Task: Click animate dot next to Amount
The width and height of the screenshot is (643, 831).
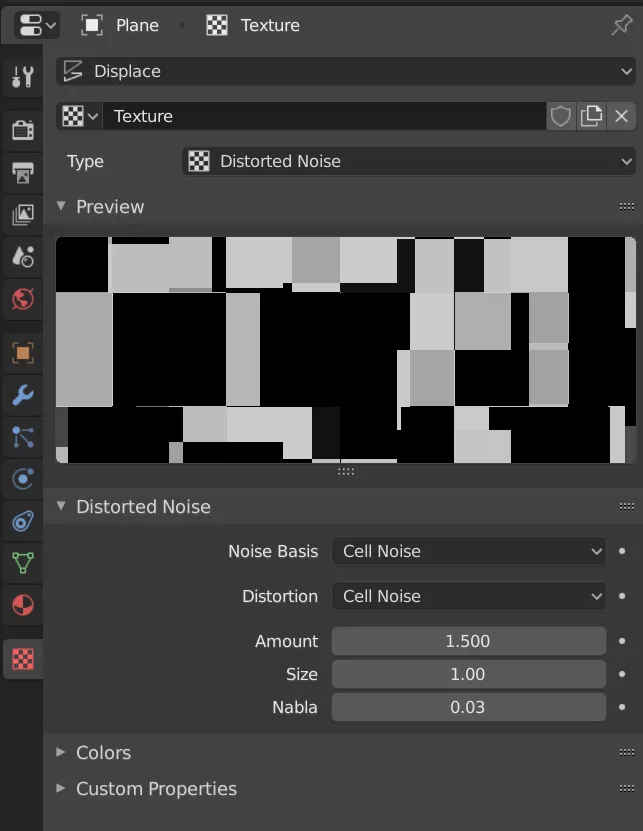Action: tap(623, 641)
